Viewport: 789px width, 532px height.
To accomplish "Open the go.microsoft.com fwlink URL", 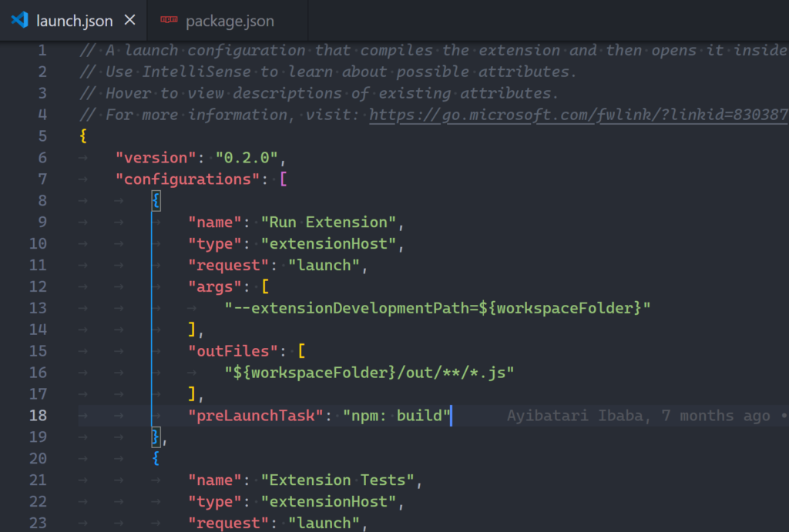I will (578, 115).
